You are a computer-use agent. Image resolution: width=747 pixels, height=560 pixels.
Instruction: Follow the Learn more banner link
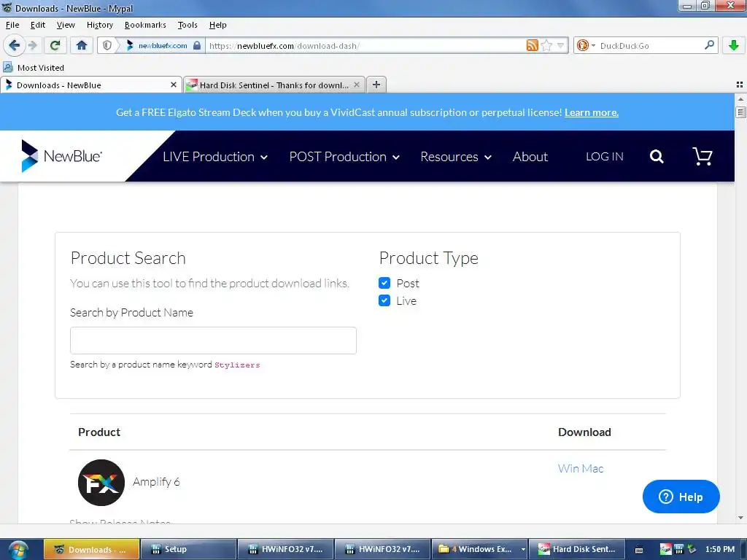pyautogui.click(x=591, y=112)
